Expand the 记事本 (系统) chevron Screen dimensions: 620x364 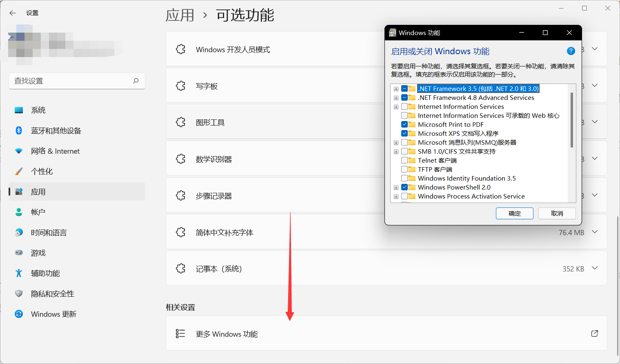coord(595,268)
